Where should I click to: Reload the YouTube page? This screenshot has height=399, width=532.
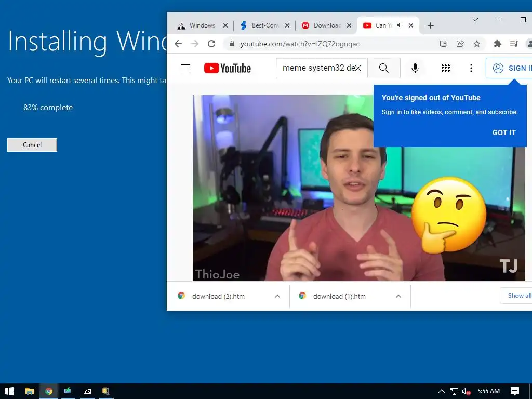pos(211,44)
